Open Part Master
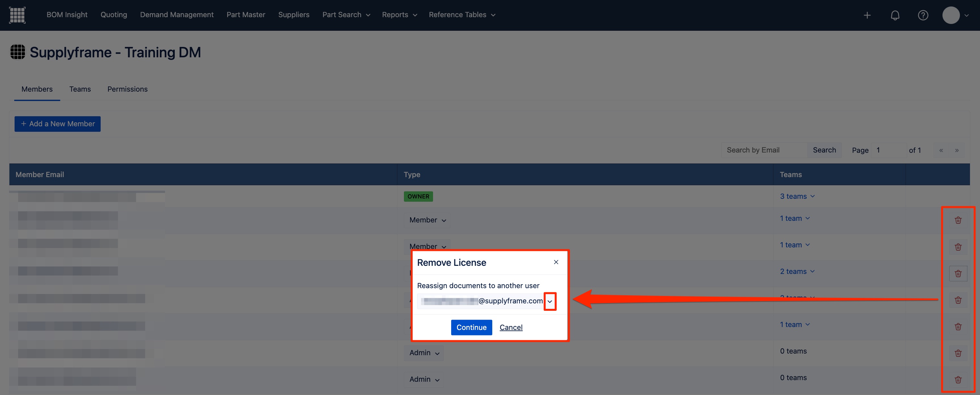 coord(246,15)
